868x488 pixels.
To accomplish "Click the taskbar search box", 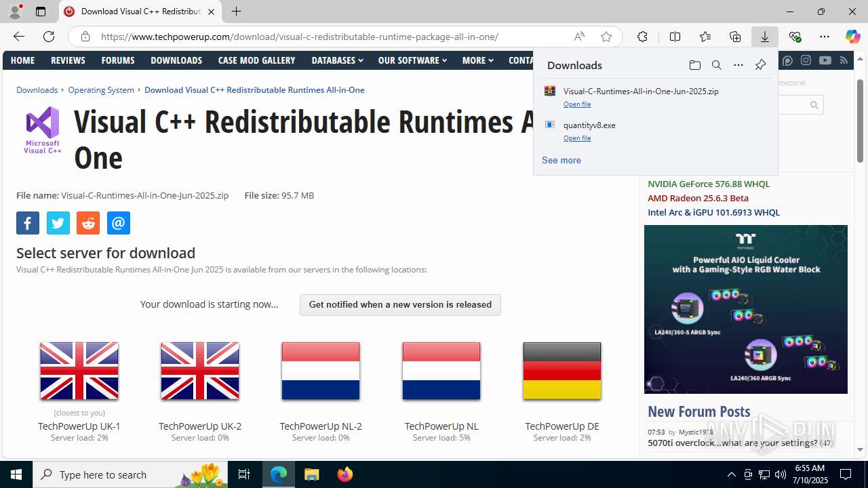I will (131, 474).
